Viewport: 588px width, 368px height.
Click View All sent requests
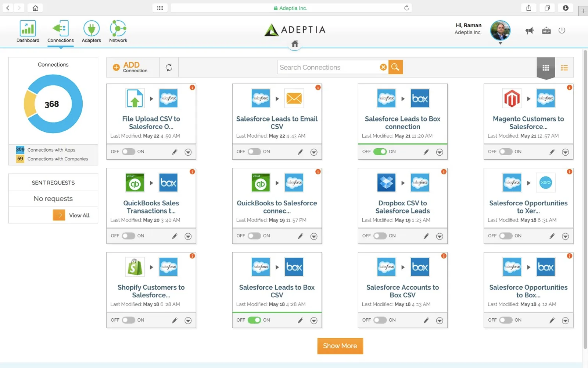click(71, 215)
